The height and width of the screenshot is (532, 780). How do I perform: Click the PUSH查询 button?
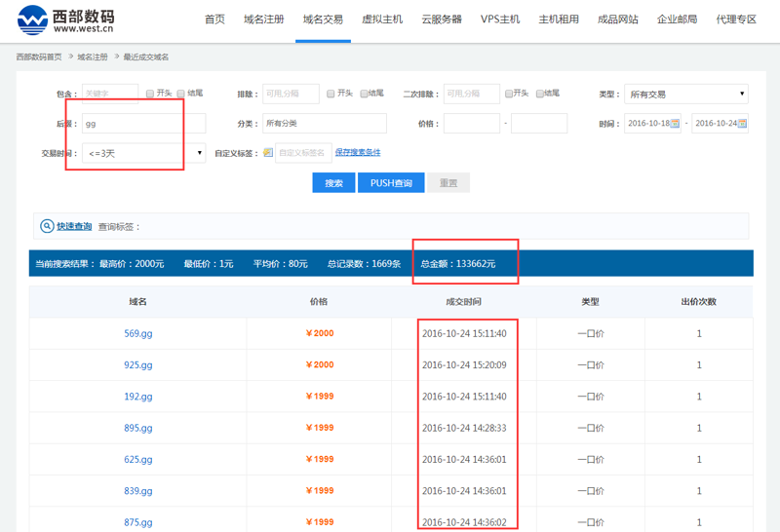coord(391,183)
